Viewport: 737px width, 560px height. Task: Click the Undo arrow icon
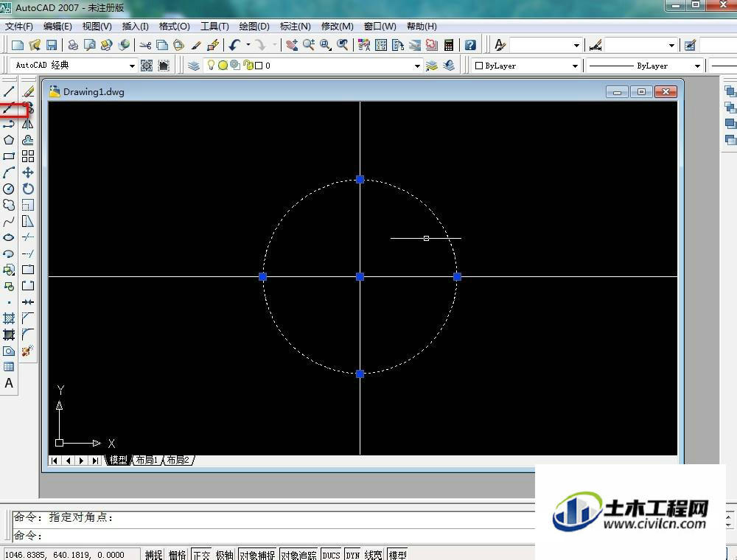tap(234, 45)
